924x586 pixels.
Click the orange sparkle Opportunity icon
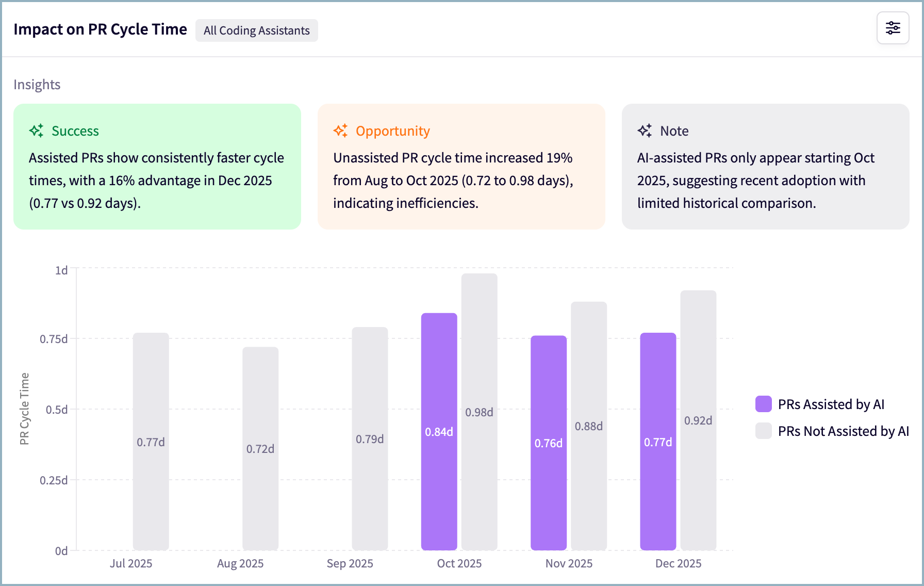340,131
